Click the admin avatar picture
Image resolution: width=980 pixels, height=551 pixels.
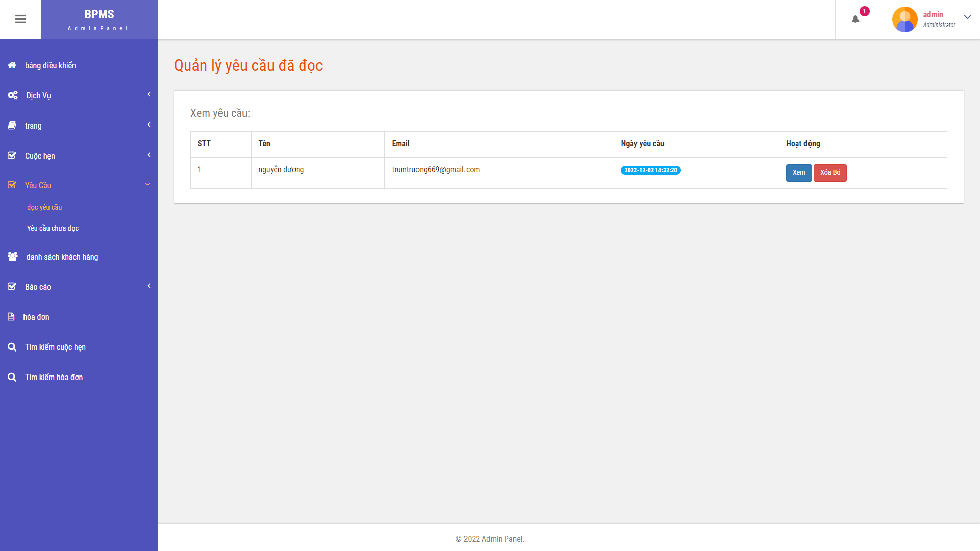(x=904, y=19)
